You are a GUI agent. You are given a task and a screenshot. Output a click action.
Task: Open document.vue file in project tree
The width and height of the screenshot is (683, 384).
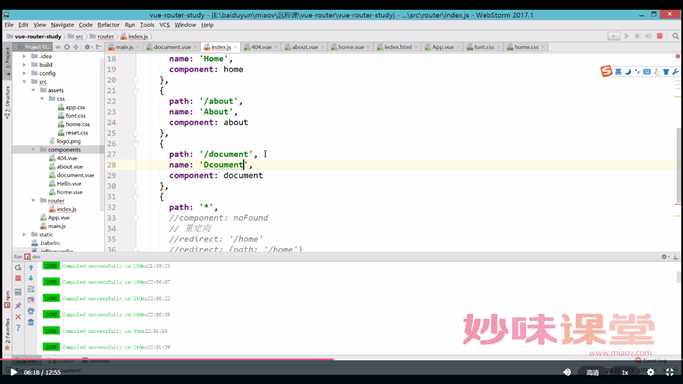coord(75,175)
